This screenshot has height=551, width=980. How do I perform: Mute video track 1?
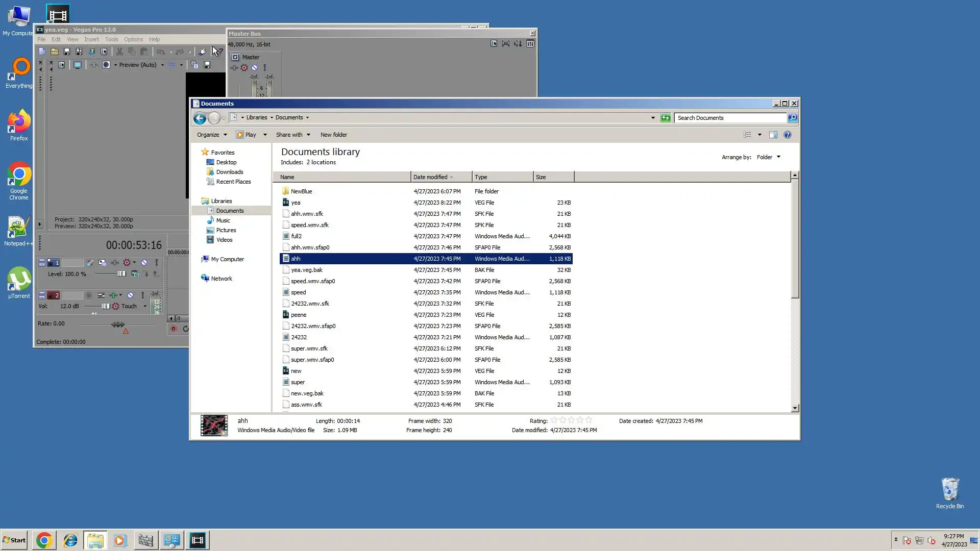(144, 263)
